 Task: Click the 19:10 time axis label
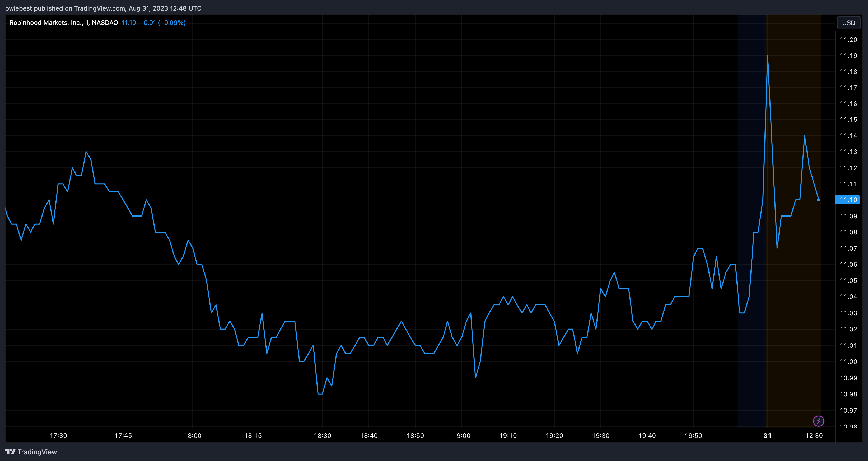[x=508, y=435]
